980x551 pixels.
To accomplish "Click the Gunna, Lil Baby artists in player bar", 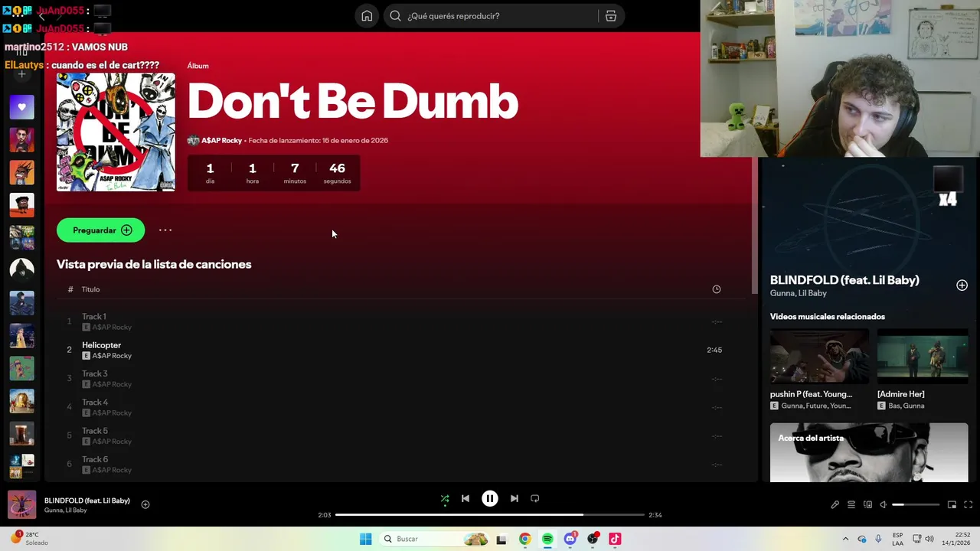I will pyautogui.click(x=65, y=510).
